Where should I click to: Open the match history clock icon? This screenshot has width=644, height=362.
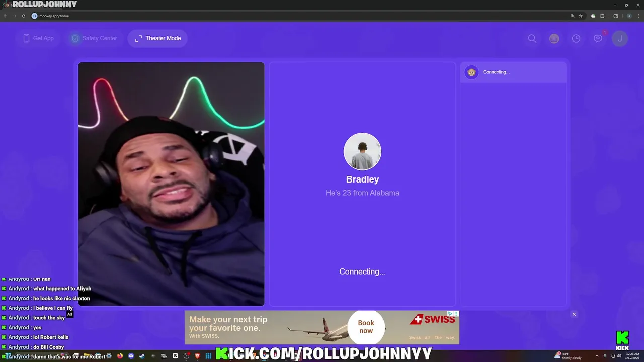(576, 38)
